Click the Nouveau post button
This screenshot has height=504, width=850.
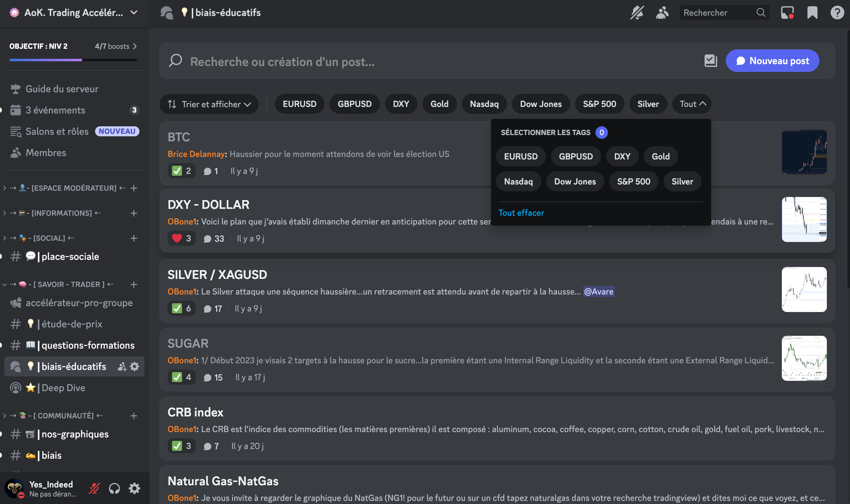(772, 61)
